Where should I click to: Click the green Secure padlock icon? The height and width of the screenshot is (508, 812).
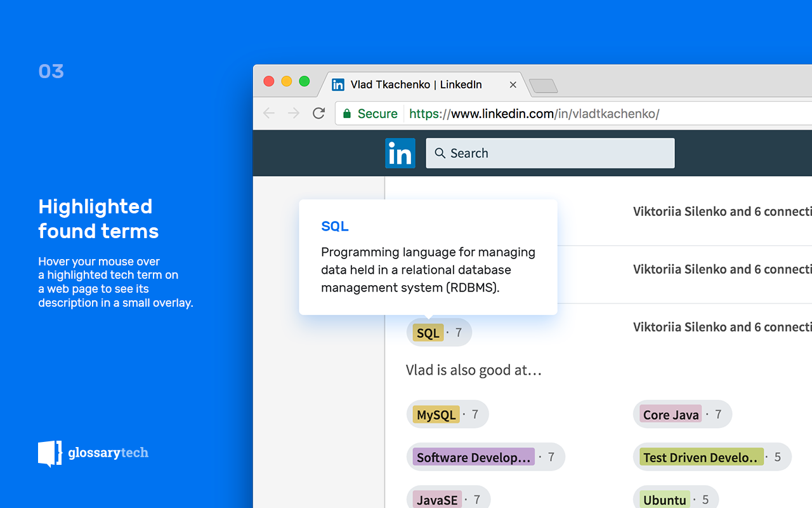pyautogui.click(x=347, y=114)
